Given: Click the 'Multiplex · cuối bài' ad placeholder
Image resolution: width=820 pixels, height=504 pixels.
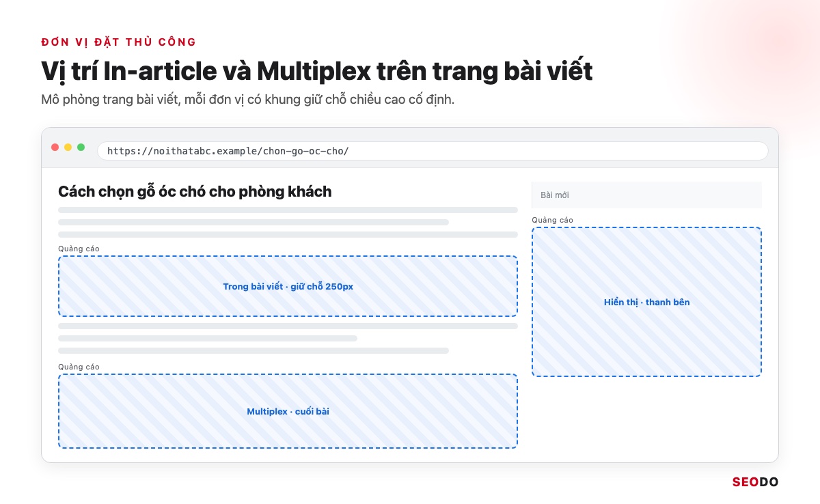Looking at the screenshot, I should coord(288,411).
